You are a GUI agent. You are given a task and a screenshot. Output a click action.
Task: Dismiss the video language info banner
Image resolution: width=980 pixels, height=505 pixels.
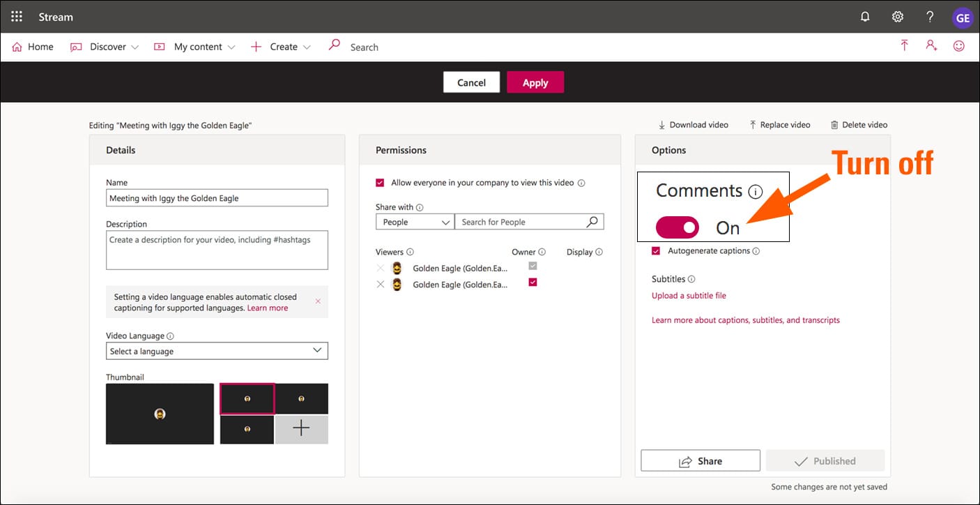click(x=318, y=301)
